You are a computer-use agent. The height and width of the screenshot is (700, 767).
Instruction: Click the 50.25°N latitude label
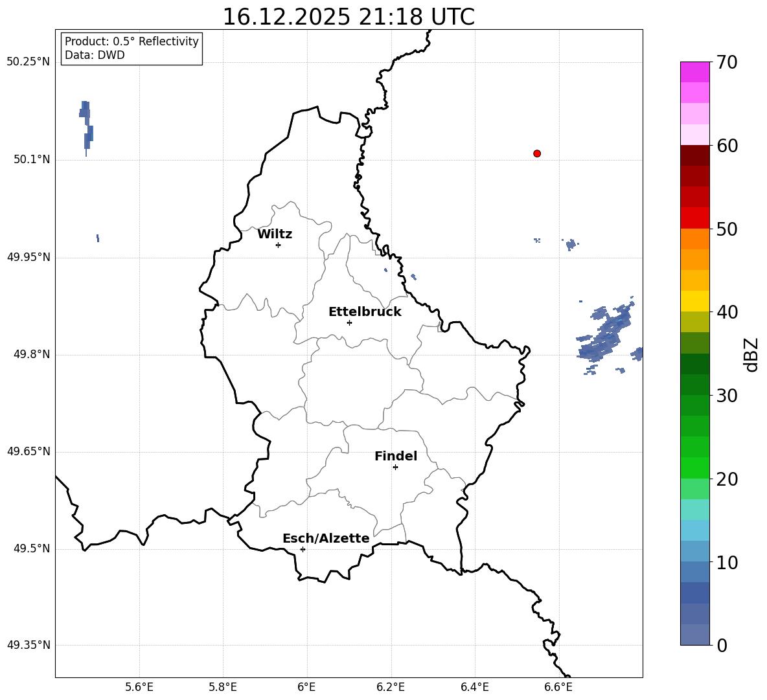pyautogui.click(x=29, y=62)
